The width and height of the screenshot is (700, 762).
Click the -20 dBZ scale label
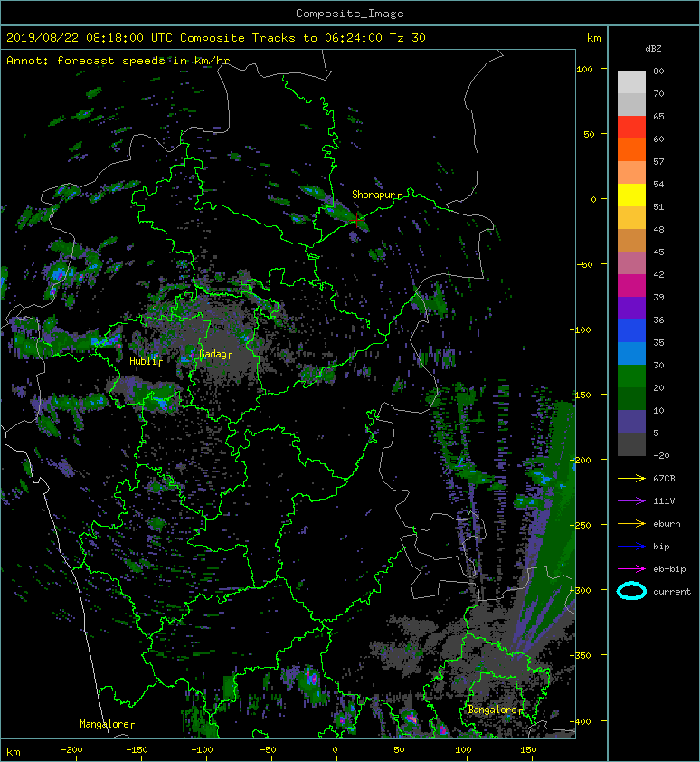pyautogui.click(x=661, y=456)
